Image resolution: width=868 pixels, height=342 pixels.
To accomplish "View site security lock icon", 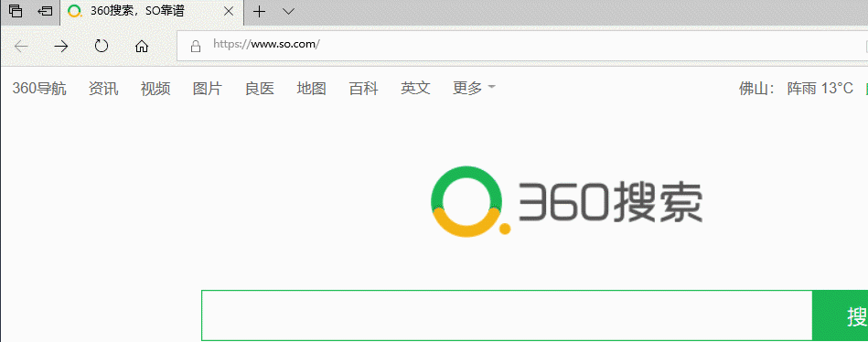I will pos(196,46).
